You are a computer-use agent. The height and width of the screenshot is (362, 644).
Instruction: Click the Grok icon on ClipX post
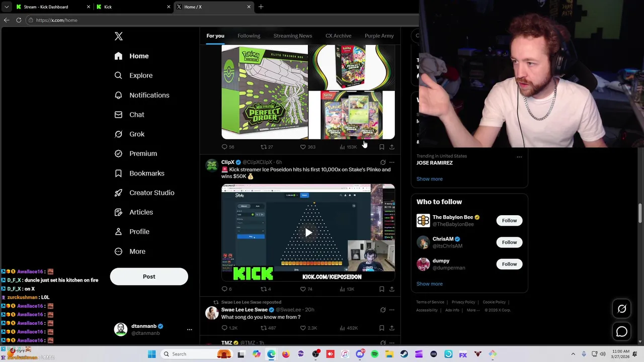pos(383,162)
